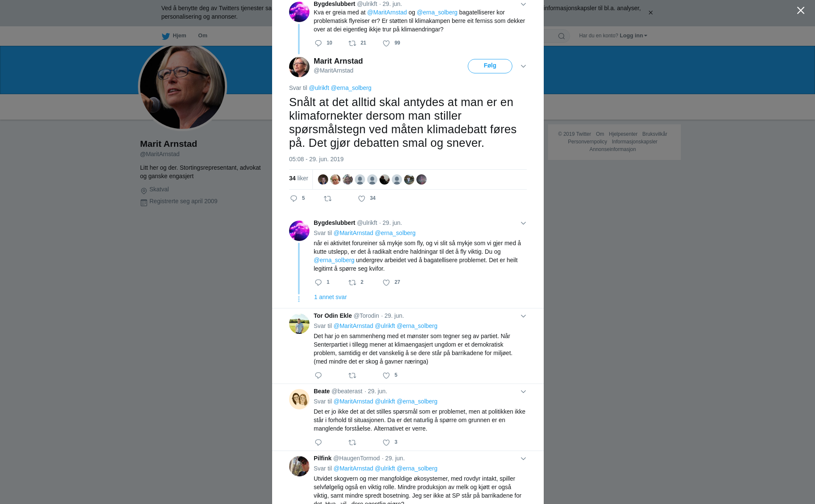The width and height of the screenshot is (815, 504).
Task: Dismiss the cookie notice banner
Action: [650, 12]
